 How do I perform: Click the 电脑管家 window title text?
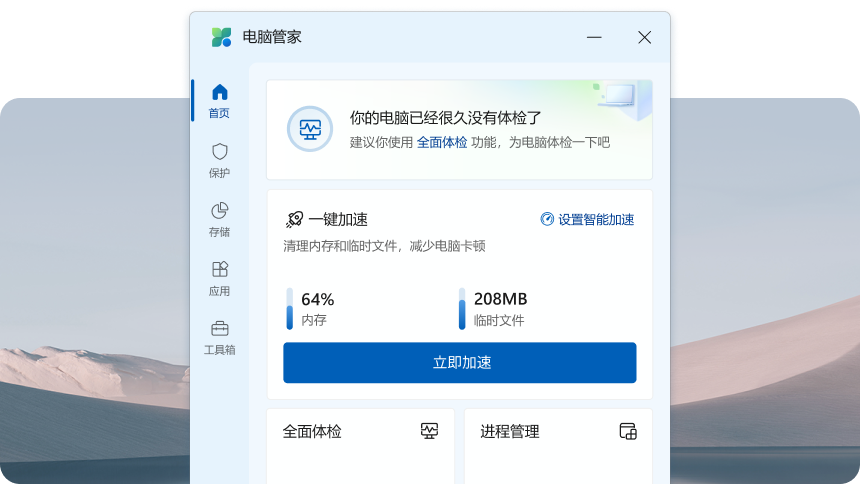point(272,37)
